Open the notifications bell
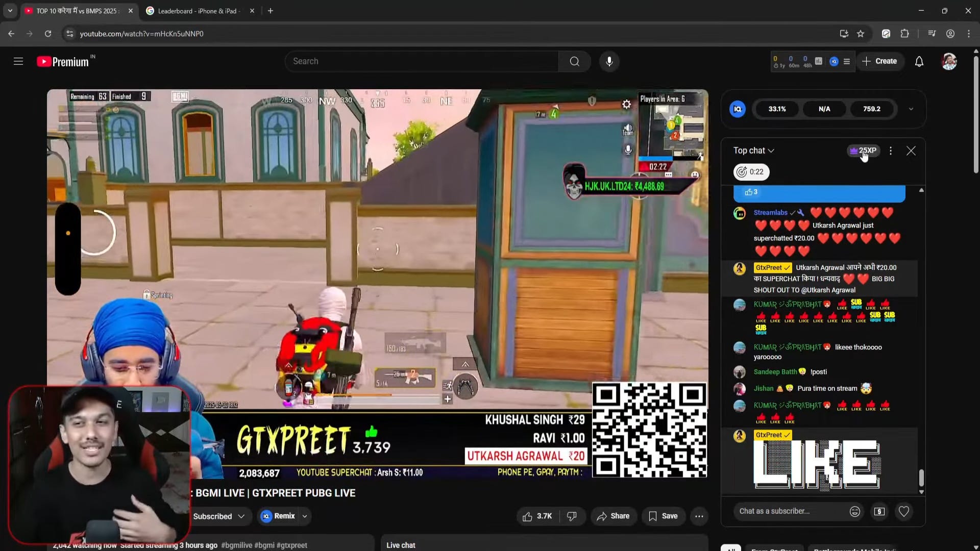Screen dimensions: 980x551 919,61
